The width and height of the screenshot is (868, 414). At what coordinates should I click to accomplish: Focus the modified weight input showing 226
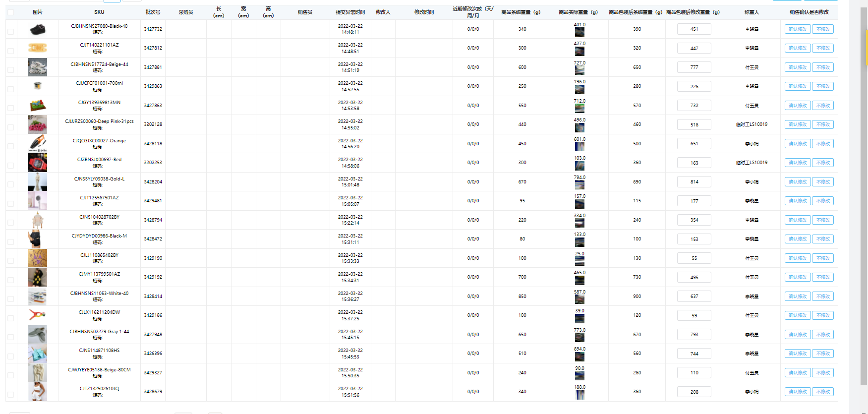pyautogui.click(x=694, y=86)
